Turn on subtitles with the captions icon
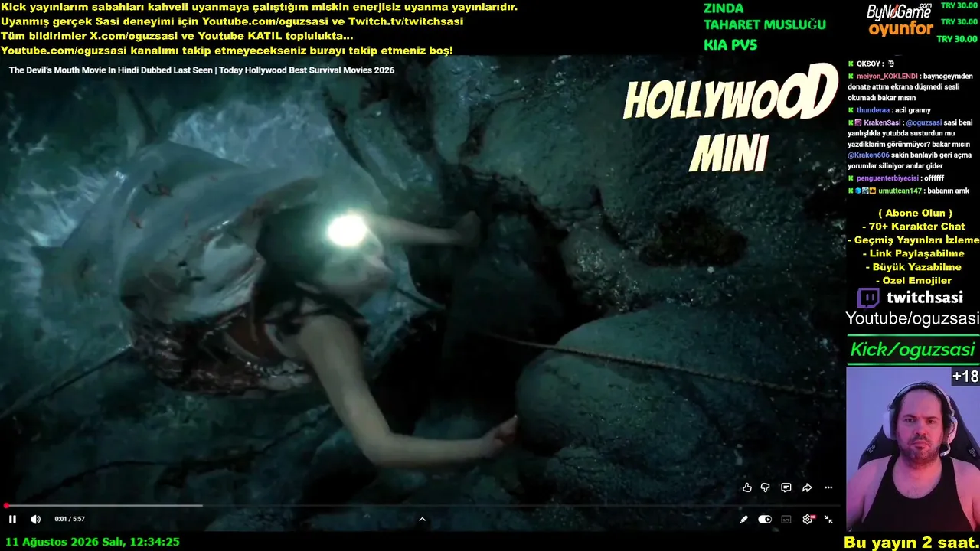This screenshot has height=551, width=980. [x=786, y=519]
